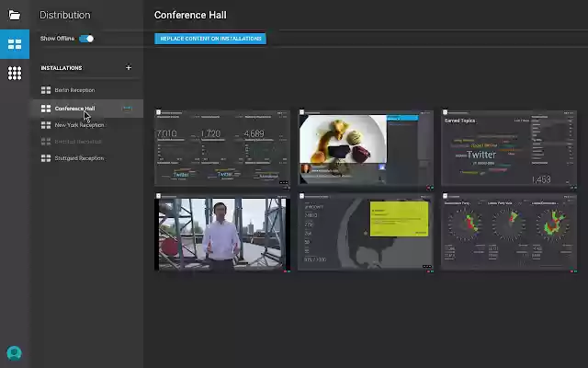Select Berlin Reception installation

pyautogui.click(x=74, y=90)
